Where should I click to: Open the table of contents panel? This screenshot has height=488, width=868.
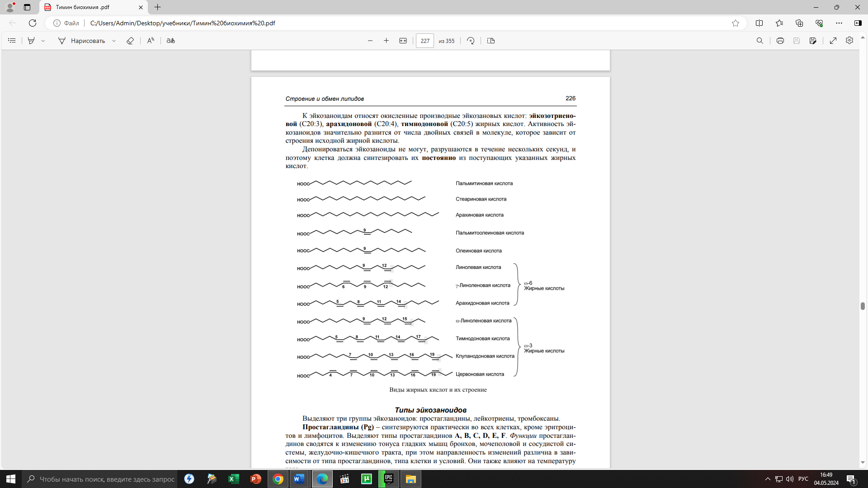12,41
